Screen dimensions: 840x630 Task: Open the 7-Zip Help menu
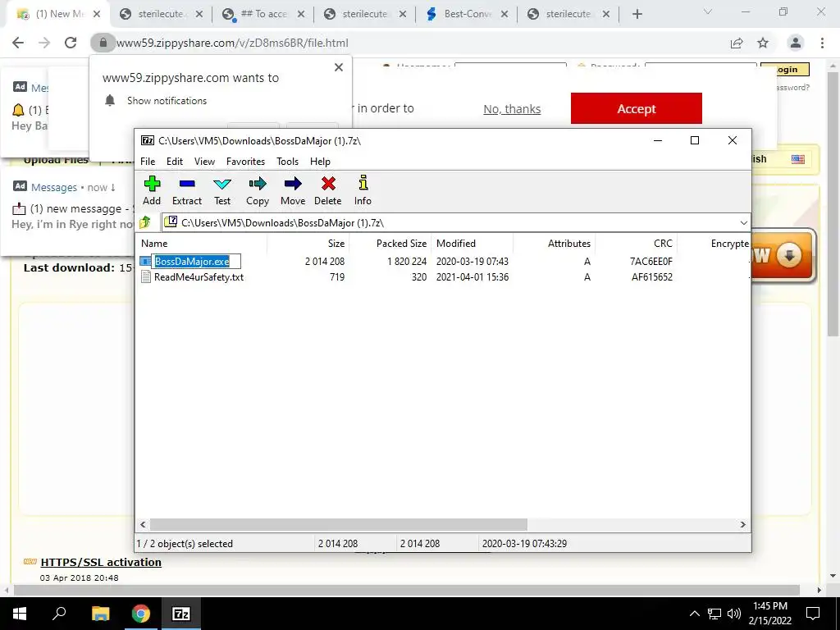coord(320,162)
